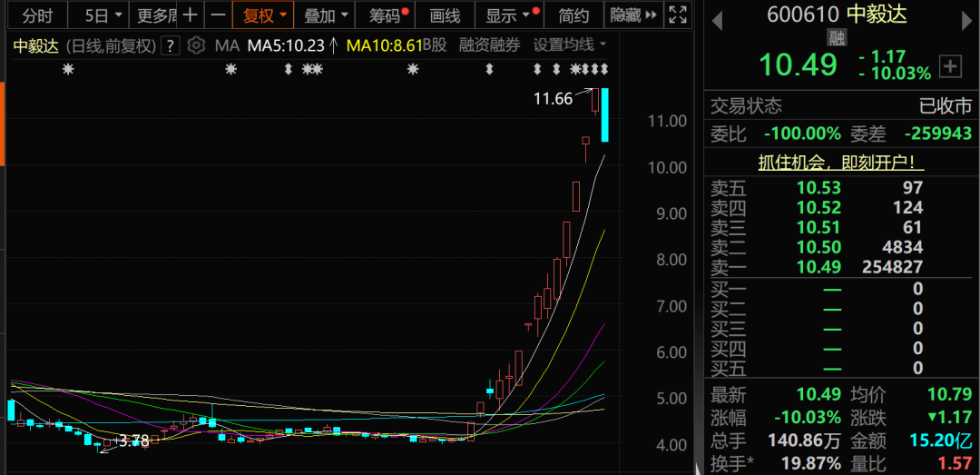The height and width of the screenshot is (475, 980).
Task: Open the 设置均线 moving average dropdown
Action: pyautogui.click(x=569, y=45)
